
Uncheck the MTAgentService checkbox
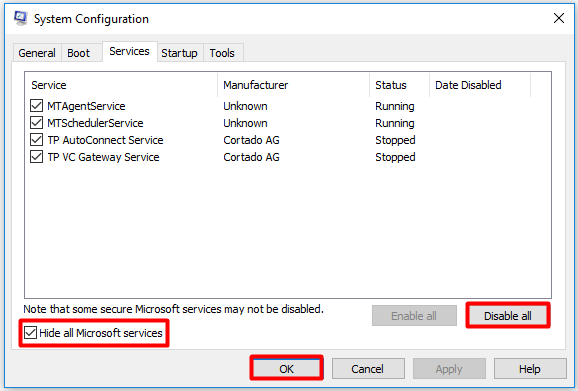(36, 106)
